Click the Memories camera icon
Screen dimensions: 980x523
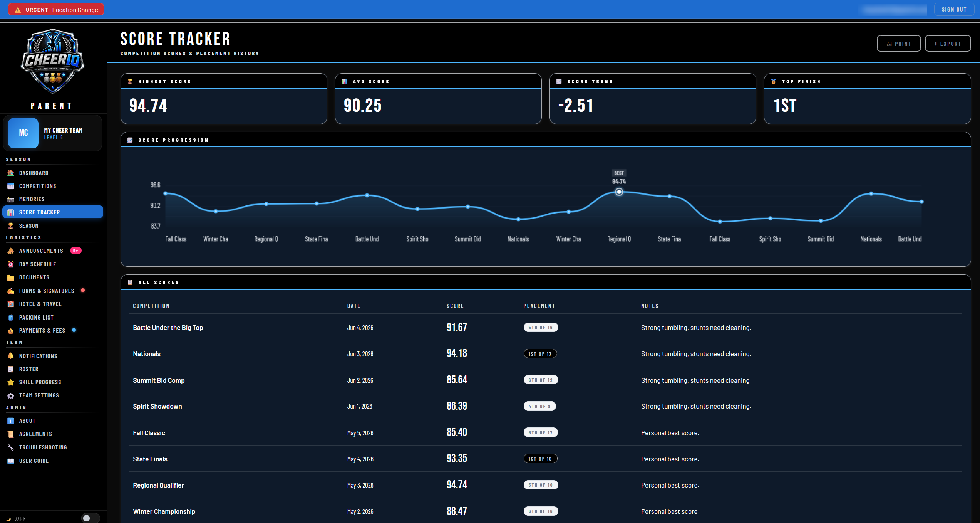[11, 199]
